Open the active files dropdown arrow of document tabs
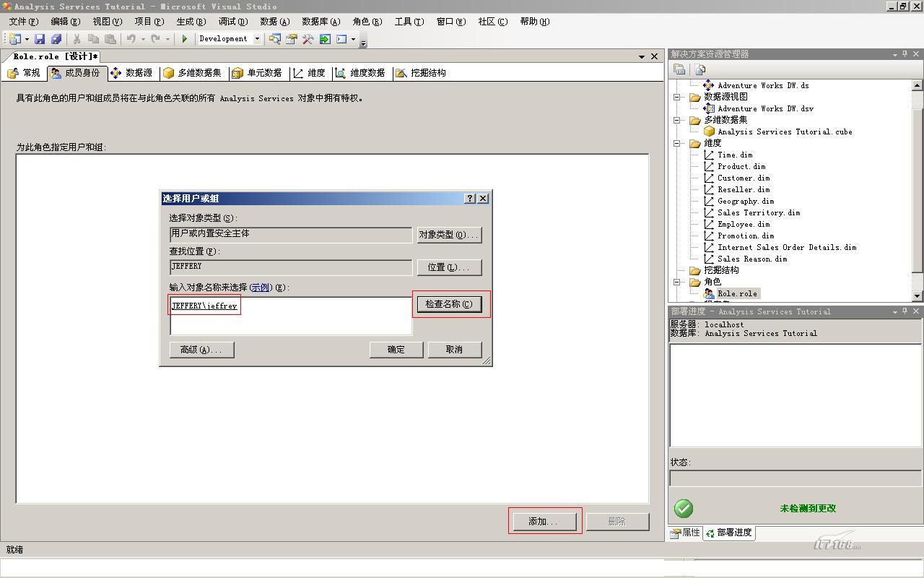The image size is (924, 578). click(642, 56)
